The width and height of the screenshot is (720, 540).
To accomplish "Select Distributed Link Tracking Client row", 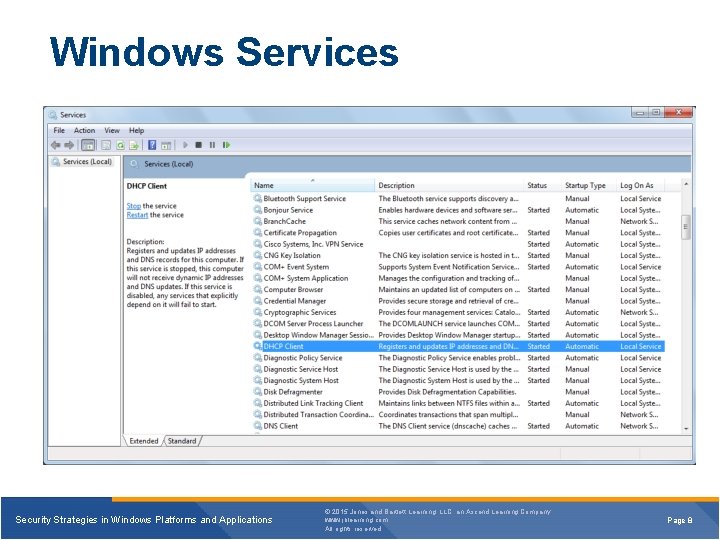I will (458, 403).
